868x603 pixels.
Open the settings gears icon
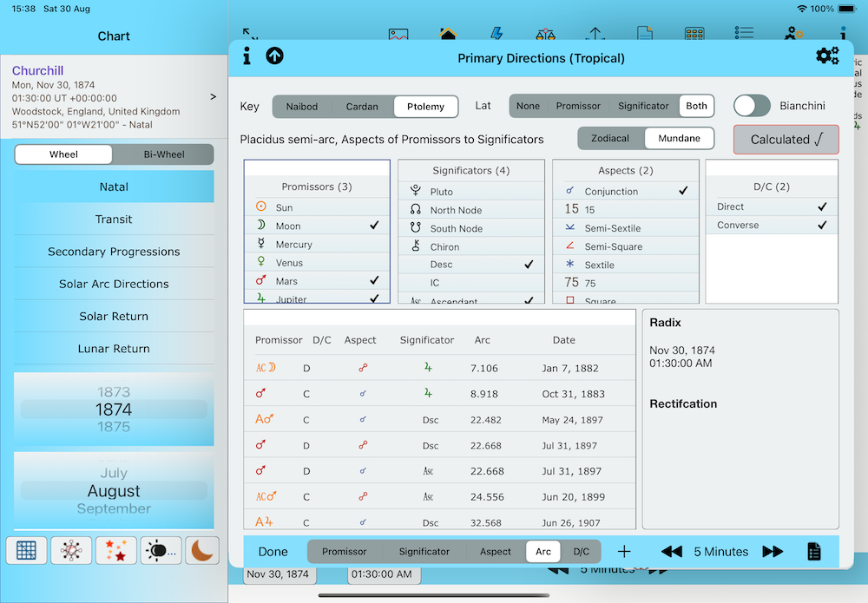(827, 57)
